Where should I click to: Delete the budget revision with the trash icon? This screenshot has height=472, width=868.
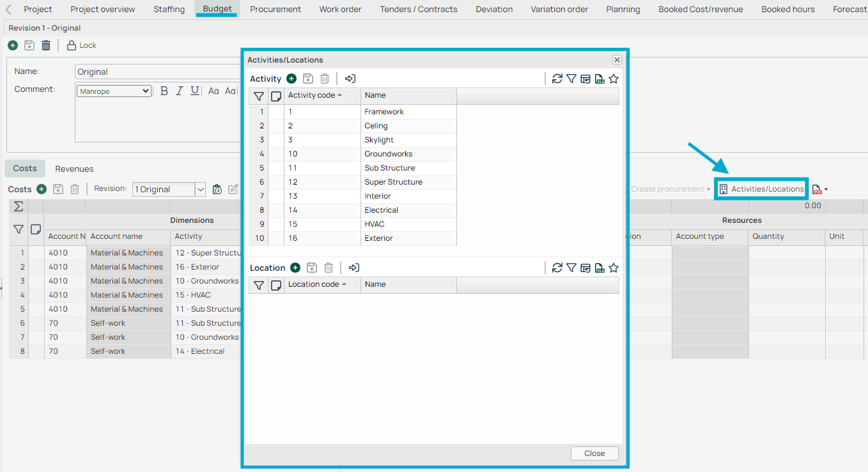(x=46, y=45)
